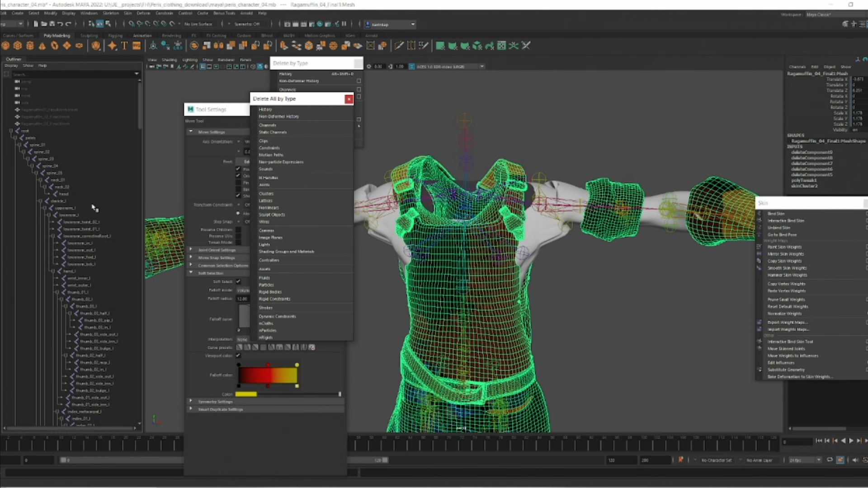Toggle the Auto Keyframe icon
The height and width of the screenshot is (488, 868).
[x=840, y=460]
